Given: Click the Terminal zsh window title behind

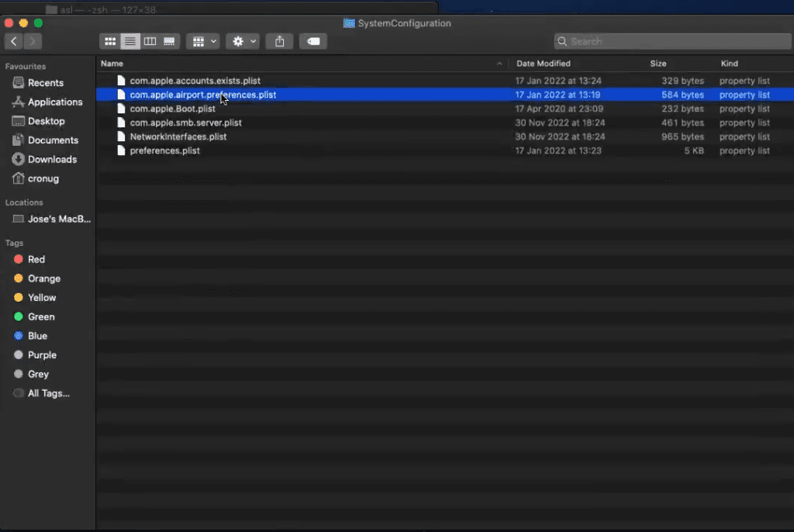Looking at the screenshot, I should 108,9.
